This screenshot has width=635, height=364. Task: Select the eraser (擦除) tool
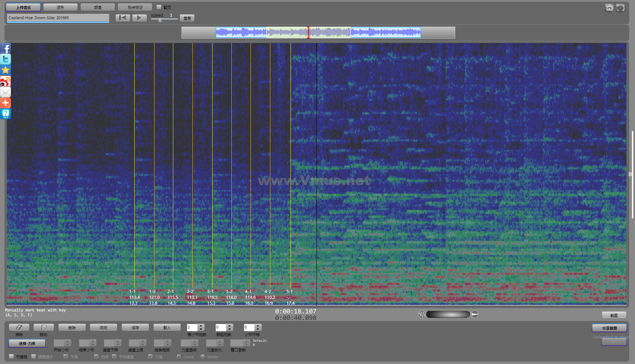[19, 327]
